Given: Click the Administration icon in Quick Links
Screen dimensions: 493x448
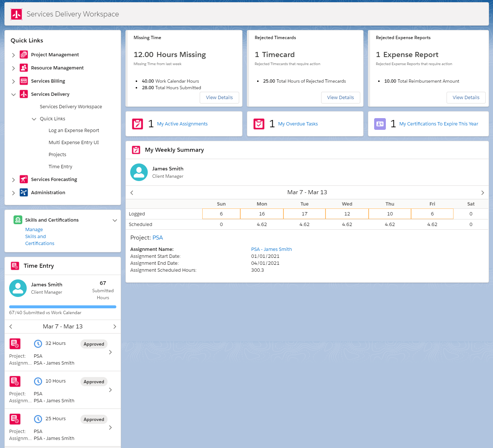Looking at the screenshot, I should point(24,193).
